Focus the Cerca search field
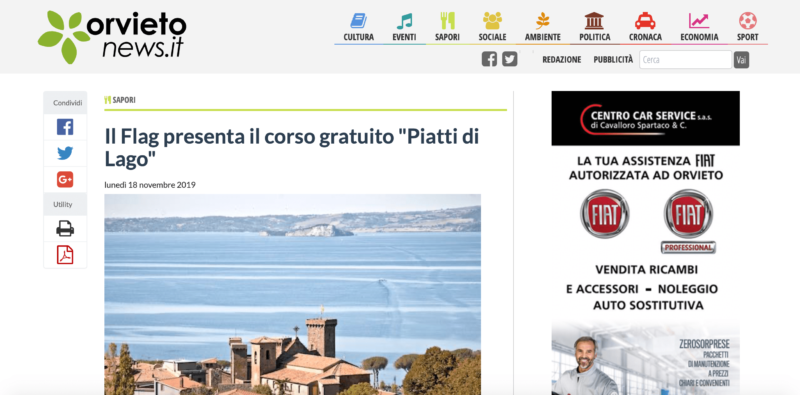The width and height of the screenshot is (800, 395). [685, 60]
